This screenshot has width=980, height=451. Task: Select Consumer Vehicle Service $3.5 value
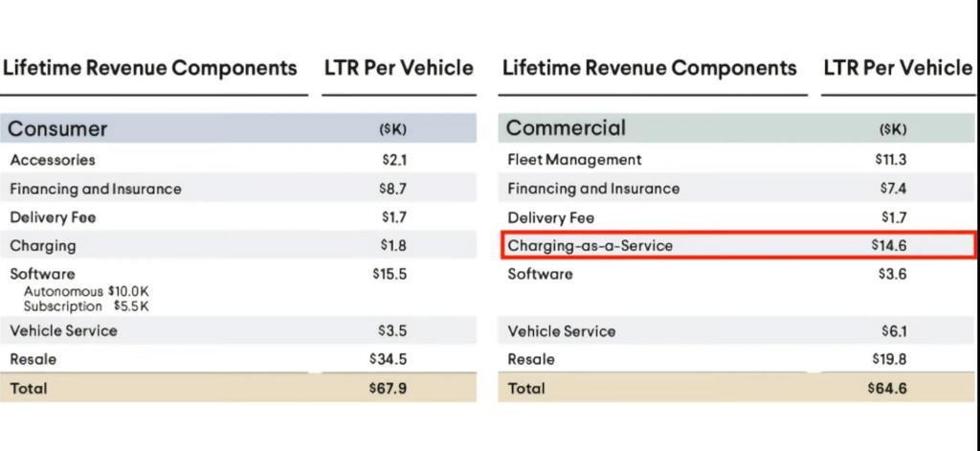(393, 331)
